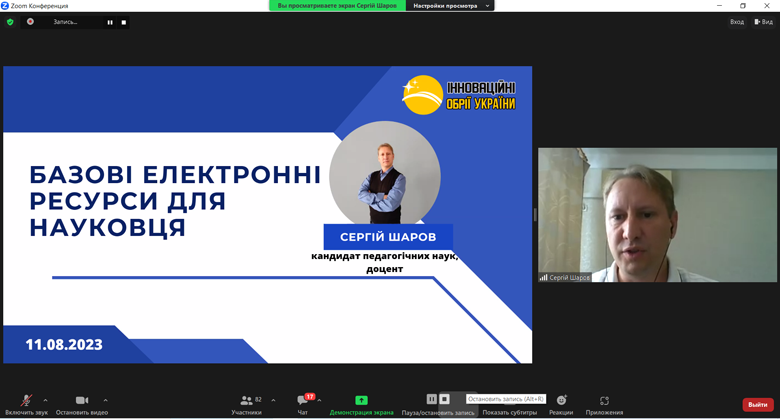Open the Настройки просмотра view options menu

(453, 6)
